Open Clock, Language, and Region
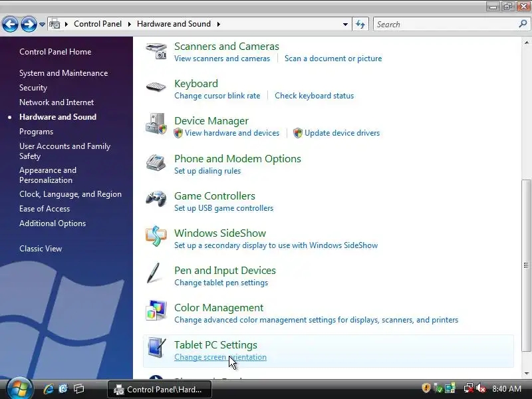The image size is (532, 399). [70, 194]
